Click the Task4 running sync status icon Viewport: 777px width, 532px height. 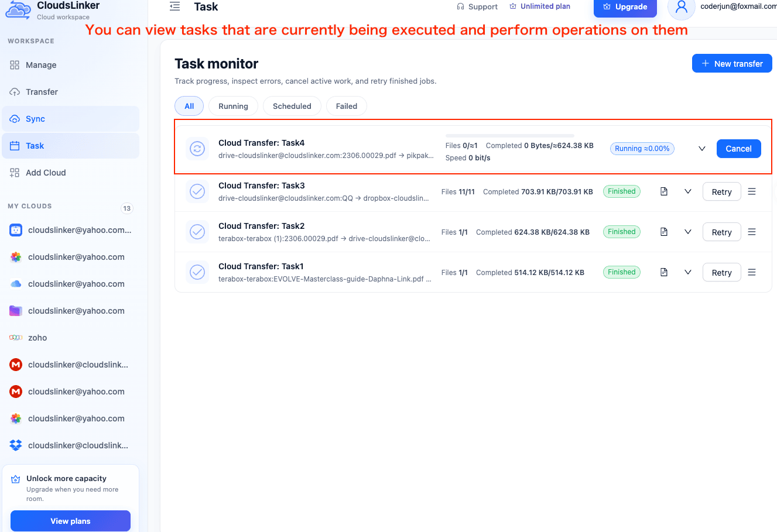coord(197,149)
